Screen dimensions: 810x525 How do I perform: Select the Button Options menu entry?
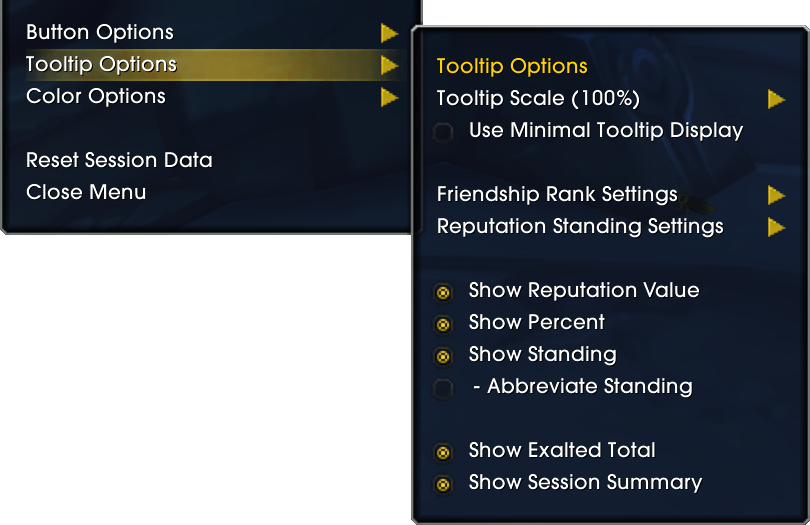100,33
